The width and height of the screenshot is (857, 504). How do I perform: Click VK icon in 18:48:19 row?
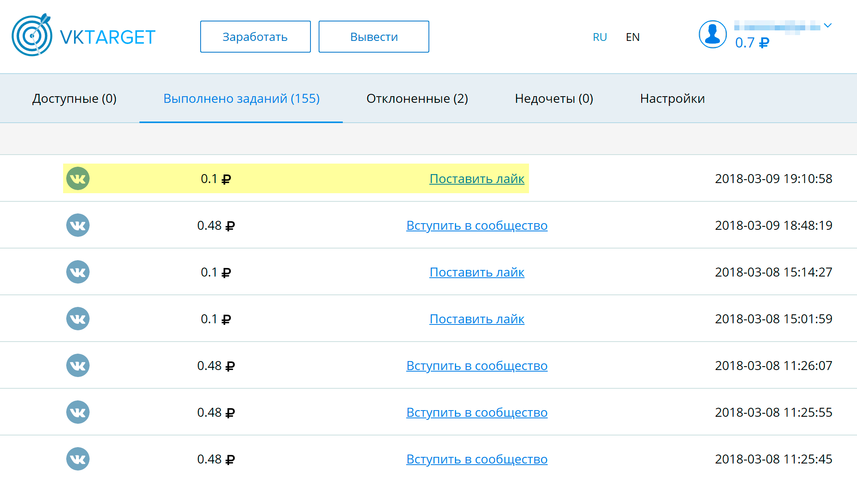click(x=78, y=225)
